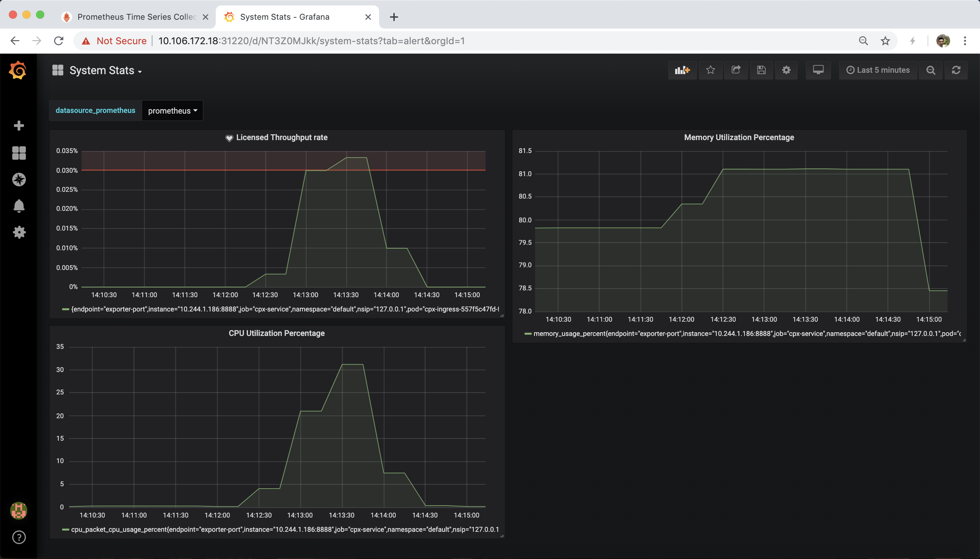Expand the System Stats dashboard dropdown

coord(105,71)
